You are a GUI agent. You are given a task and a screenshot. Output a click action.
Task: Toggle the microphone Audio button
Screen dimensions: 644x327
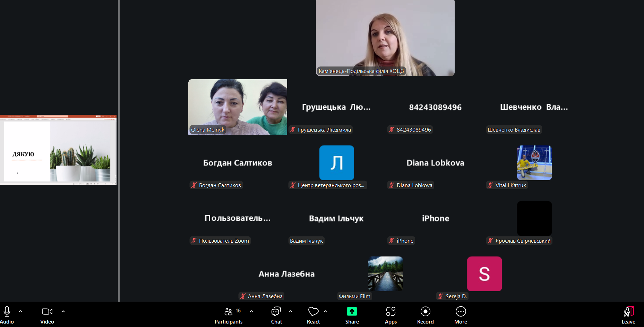[x=7, y=312]
